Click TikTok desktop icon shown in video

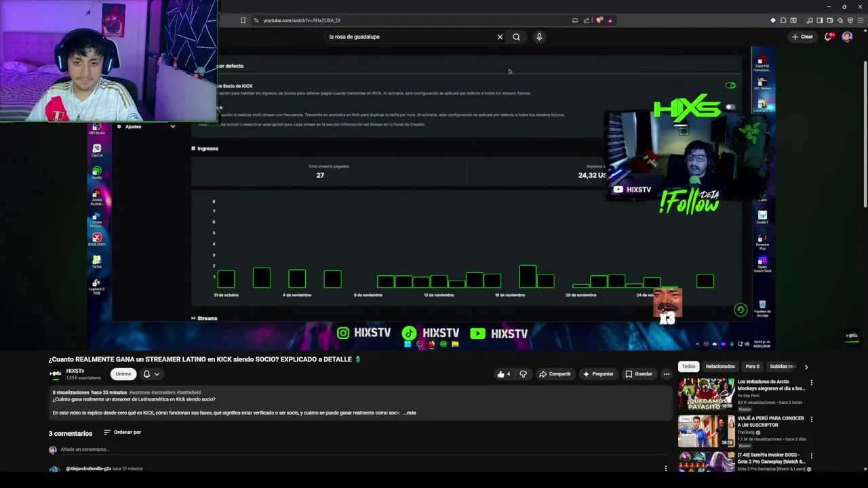click(97, 262)
